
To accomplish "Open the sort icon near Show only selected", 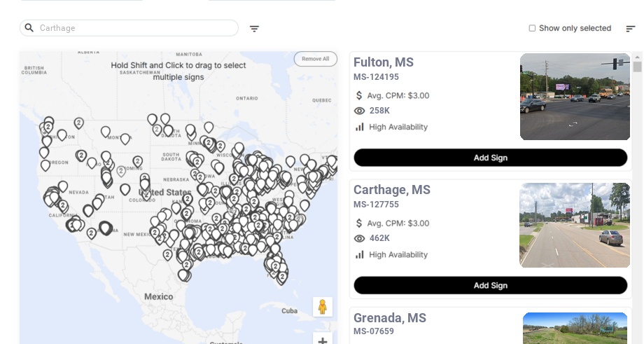I will pyautogui.click(x=630, y=29).
